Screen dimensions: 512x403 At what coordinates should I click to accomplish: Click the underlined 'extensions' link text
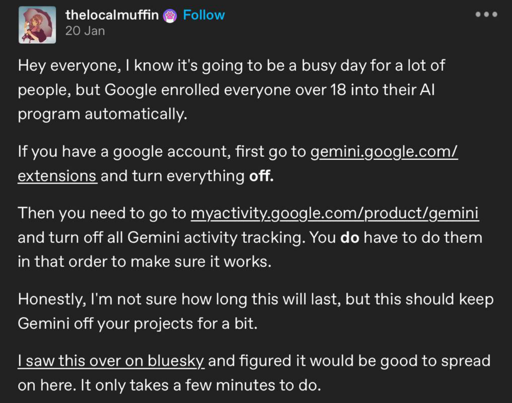click(x=57, y=176)
